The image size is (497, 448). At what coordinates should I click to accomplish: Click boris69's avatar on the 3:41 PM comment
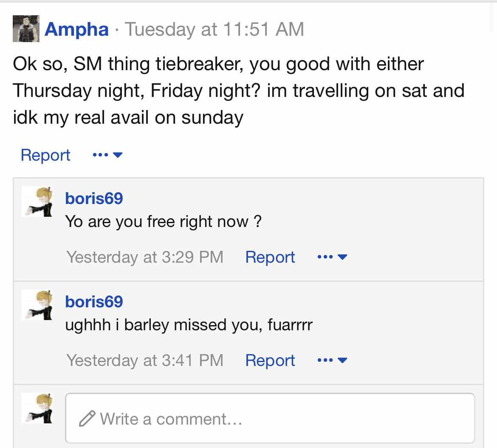(37, 304)
